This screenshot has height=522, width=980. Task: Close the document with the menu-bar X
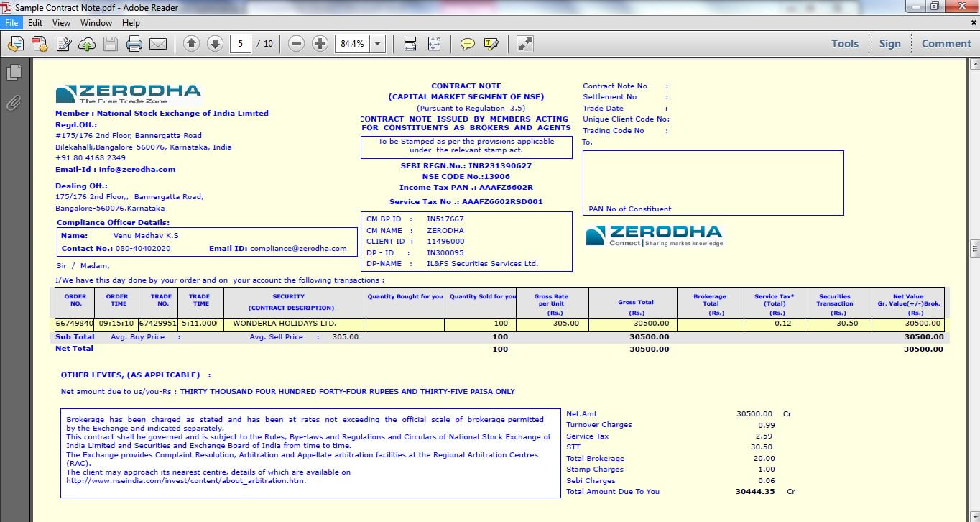(974, 23)
